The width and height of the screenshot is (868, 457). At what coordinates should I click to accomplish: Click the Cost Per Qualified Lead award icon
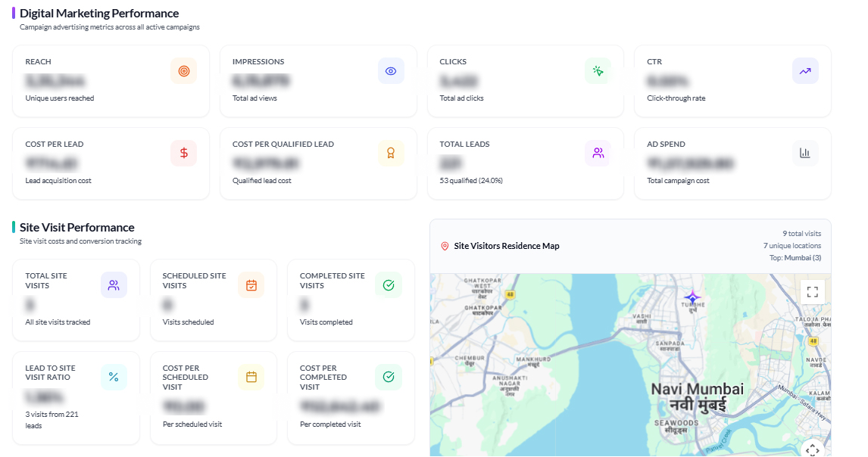[391, 153]
